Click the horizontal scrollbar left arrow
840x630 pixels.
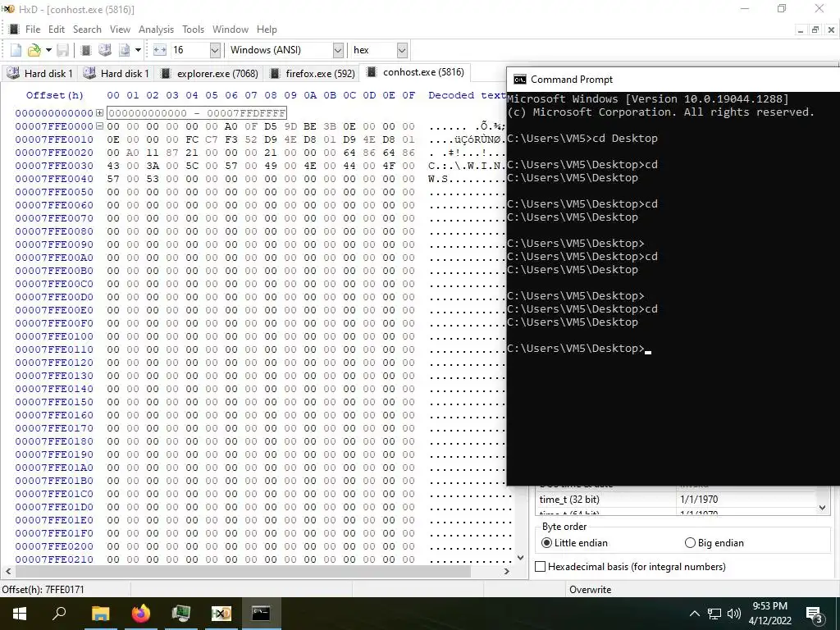pos(7,572)
